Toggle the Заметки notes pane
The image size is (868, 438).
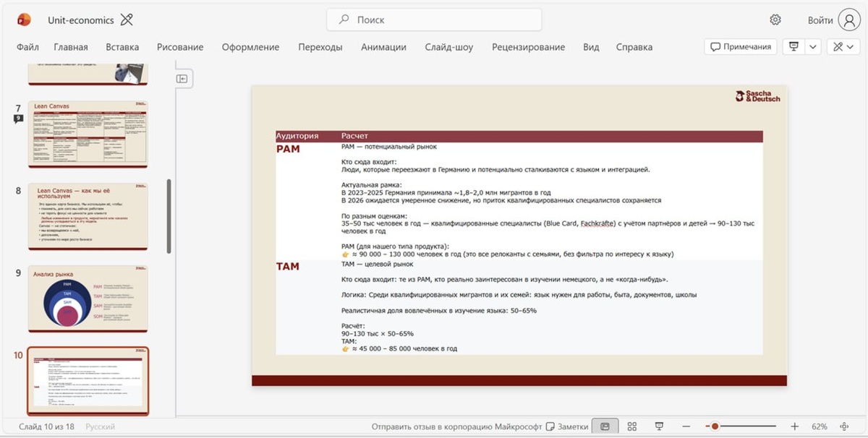(x=566, y=426)
